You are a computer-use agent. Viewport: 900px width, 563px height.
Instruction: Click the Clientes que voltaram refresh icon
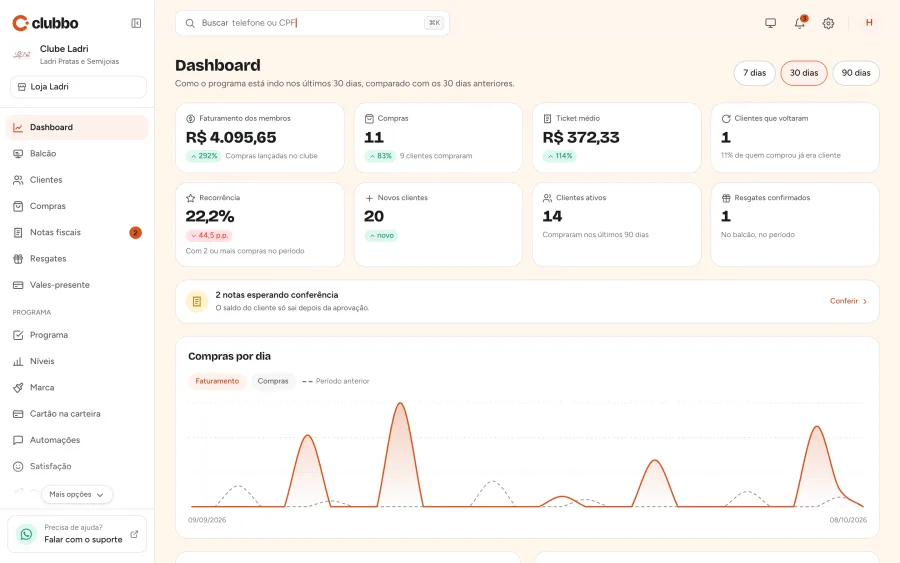726,119
